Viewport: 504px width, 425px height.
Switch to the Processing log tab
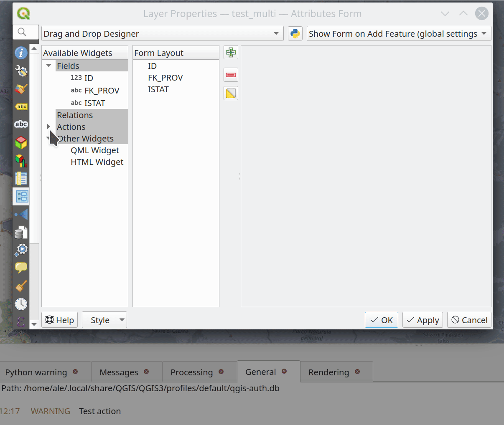(192, 372)
